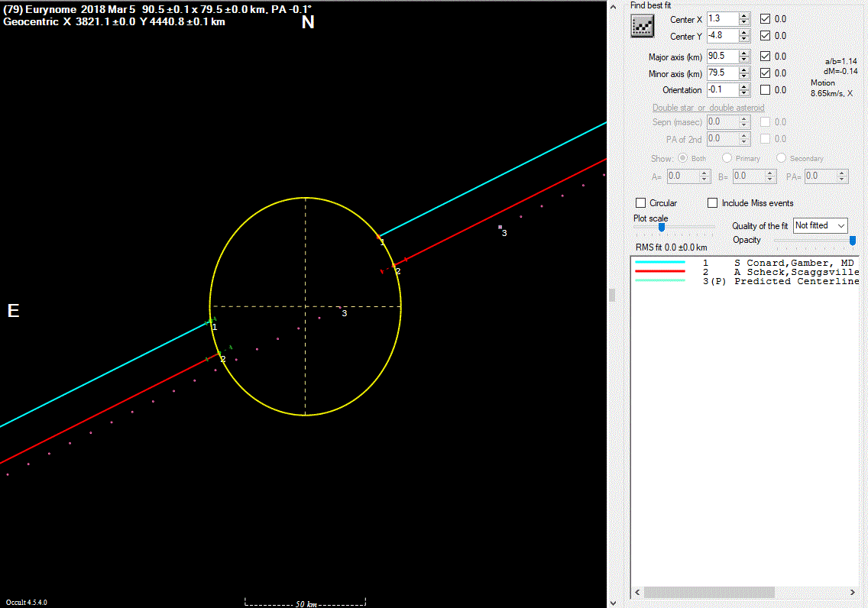868x608 pixels.
Task: Click into the Center X value field
Action: click(x=723, y=19)
